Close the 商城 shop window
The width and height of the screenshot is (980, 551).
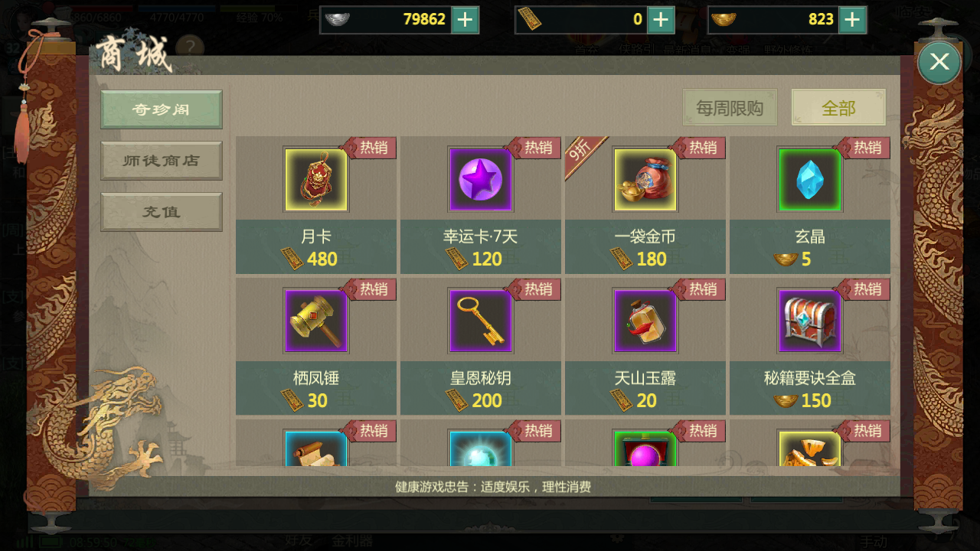[939, 62]
